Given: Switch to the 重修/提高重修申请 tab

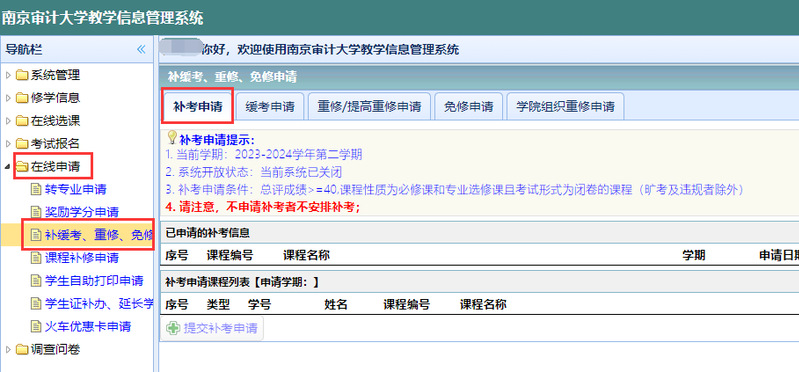Looking at the screenshot, I should click(369, 107).
